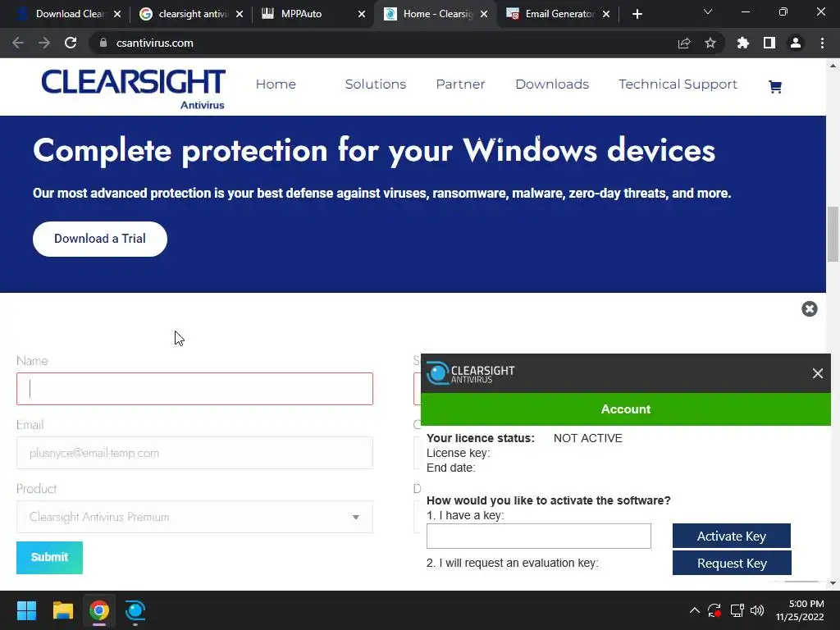Open the Home menu item

[x=276, y=84]
